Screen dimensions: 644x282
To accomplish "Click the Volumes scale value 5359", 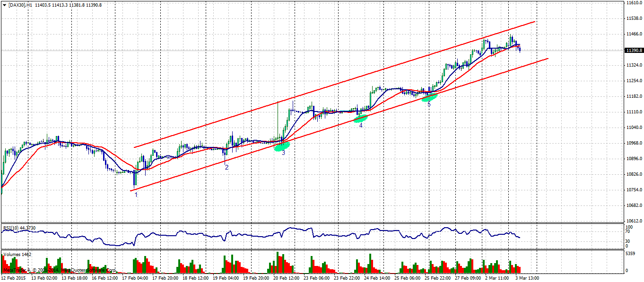I will (630, 254).
